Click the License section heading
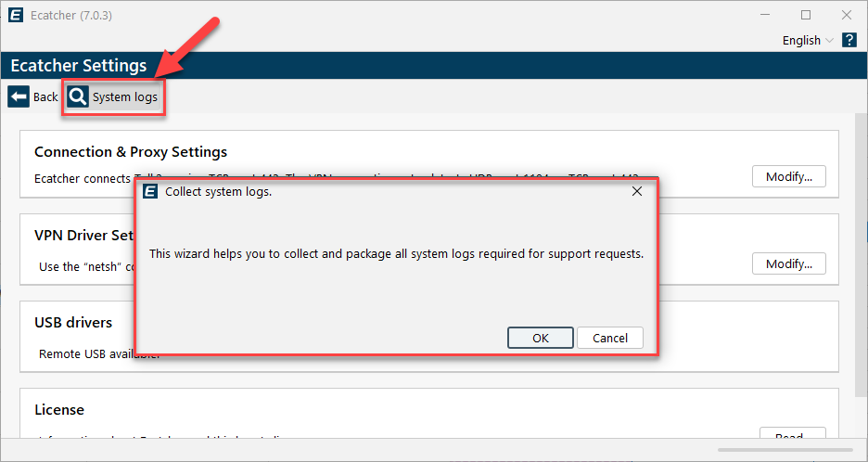The image size is (868, 462). coord(59,410)
